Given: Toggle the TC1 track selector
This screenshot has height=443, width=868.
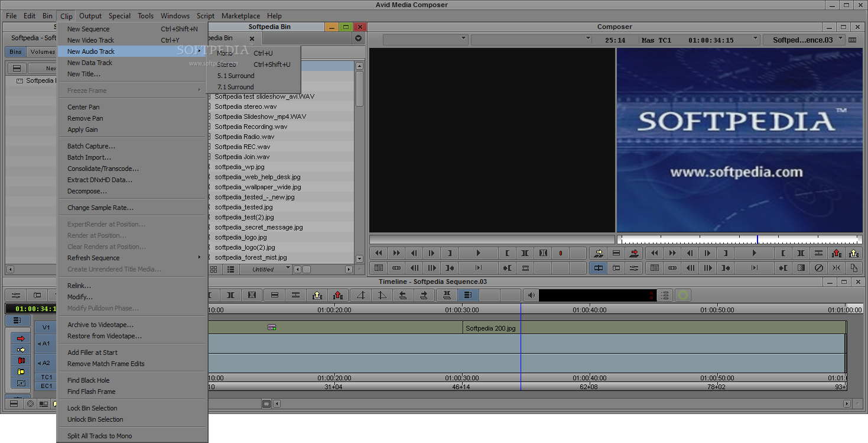Looking at the screenshot, I should (46, 377).
